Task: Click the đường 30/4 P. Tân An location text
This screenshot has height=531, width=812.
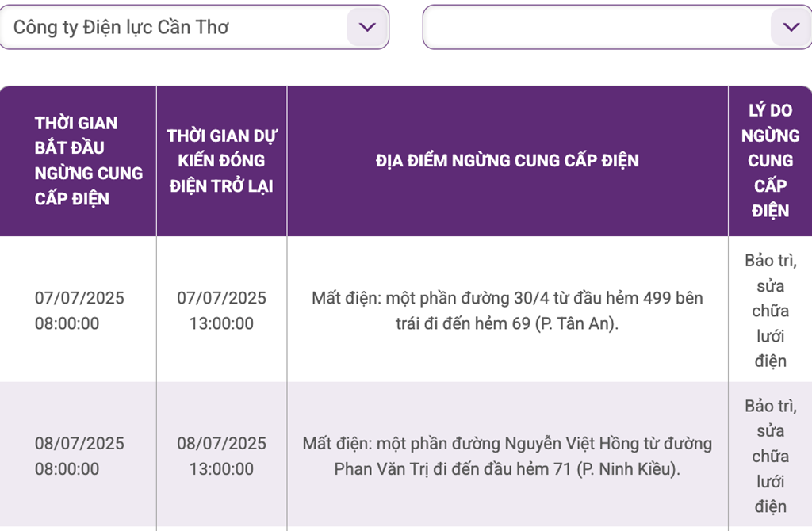Action: (507, 311)
